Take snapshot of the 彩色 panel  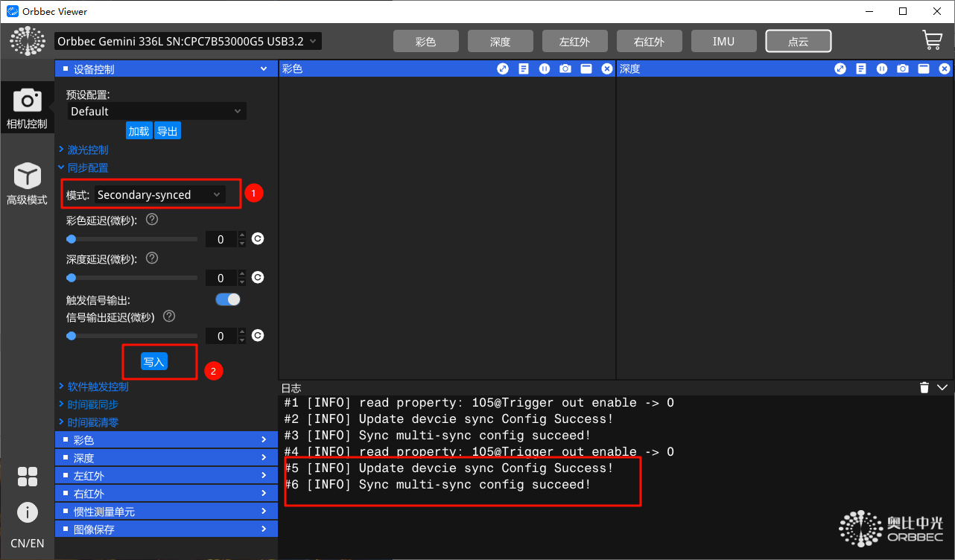point(565,69)
